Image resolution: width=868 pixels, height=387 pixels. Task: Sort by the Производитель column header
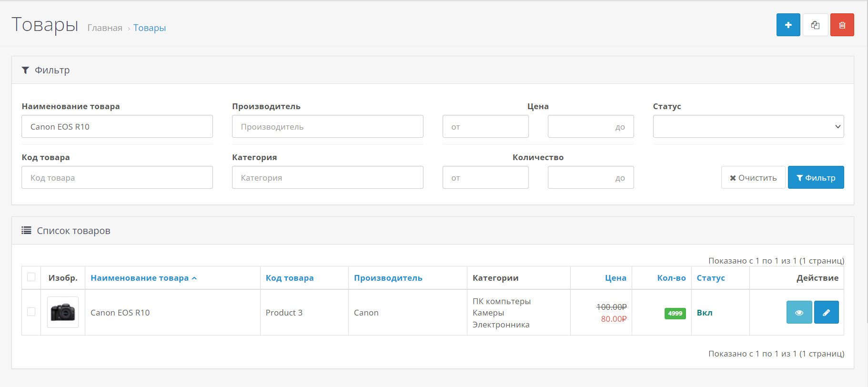pos(388,278)
